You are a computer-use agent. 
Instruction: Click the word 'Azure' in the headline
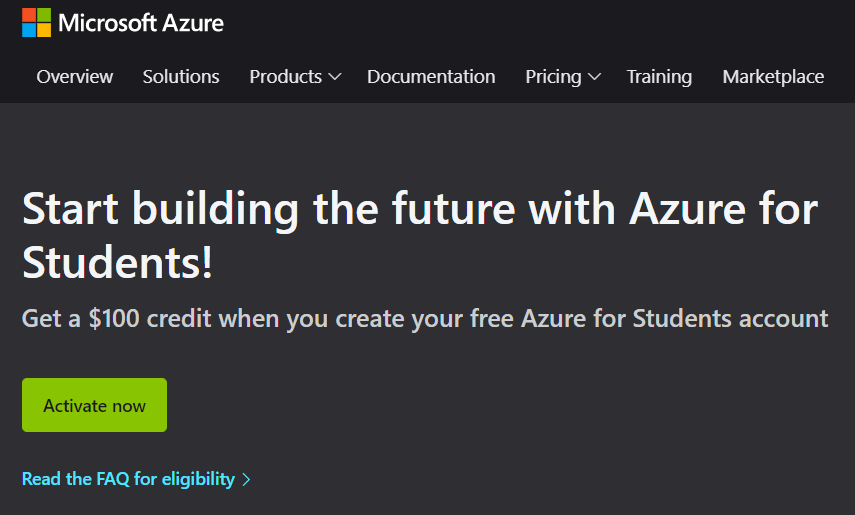688,209
